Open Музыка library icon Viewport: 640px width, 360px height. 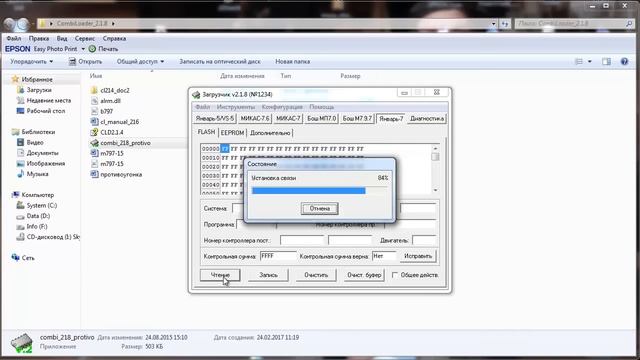coord(20,174)
